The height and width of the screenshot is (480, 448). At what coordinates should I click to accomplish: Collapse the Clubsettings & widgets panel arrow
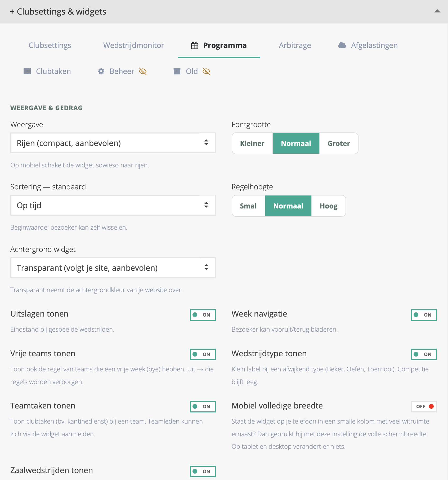(x=437, y=11)
